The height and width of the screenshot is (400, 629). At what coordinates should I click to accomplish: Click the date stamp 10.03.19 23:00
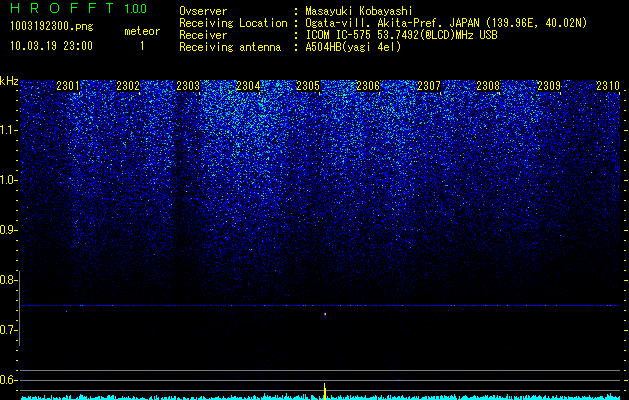(x=51, y=46)
